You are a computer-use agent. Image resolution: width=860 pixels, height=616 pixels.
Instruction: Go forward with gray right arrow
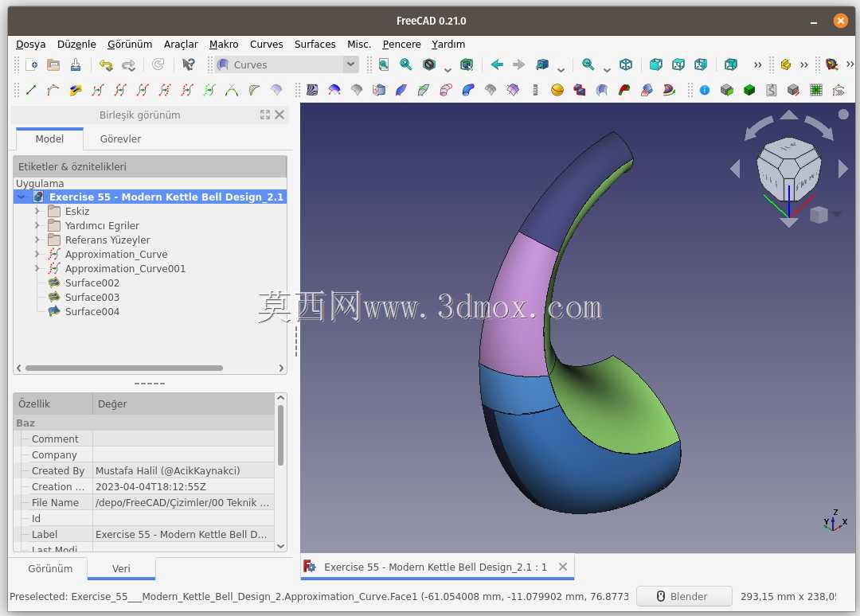(519, 64)
